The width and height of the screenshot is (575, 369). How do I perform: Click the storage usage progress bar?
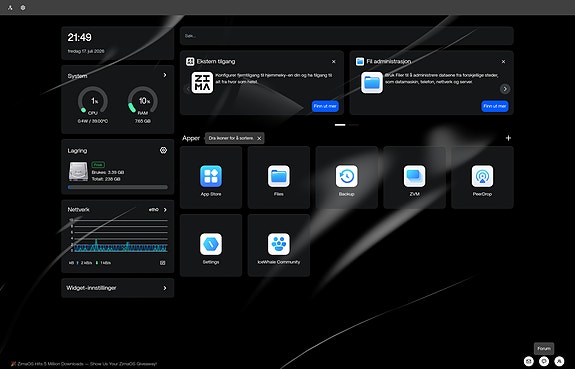click(x=118, y=187)
